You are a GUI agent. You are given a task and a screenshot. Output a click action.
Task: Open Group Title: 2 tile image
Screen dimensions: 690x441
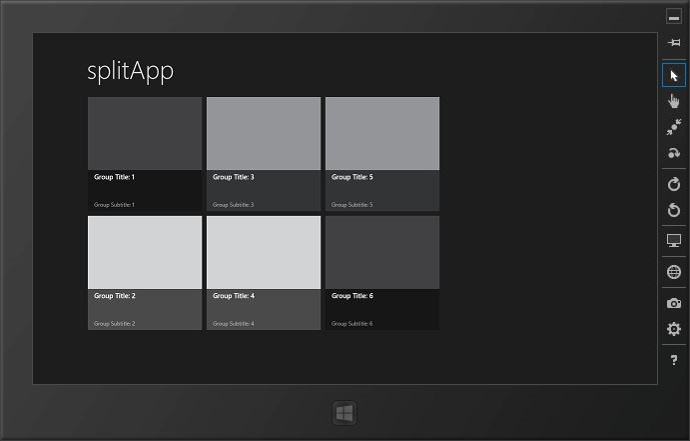145,252
